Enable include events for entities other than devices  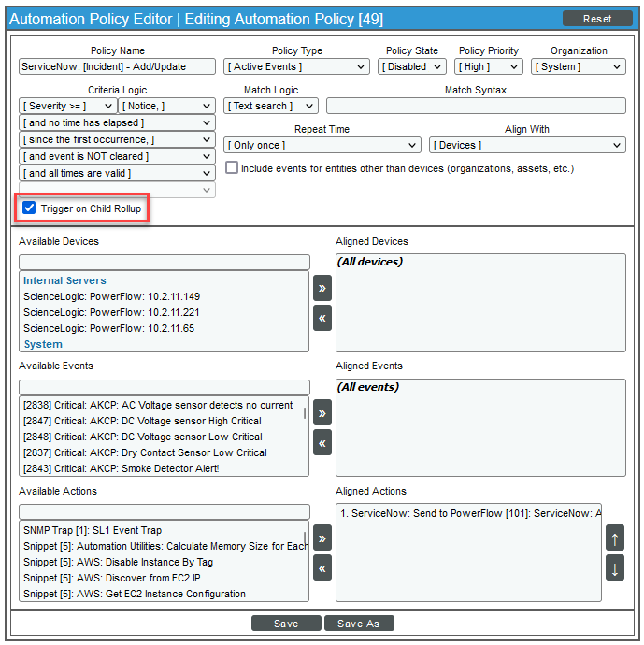point(232,168)
